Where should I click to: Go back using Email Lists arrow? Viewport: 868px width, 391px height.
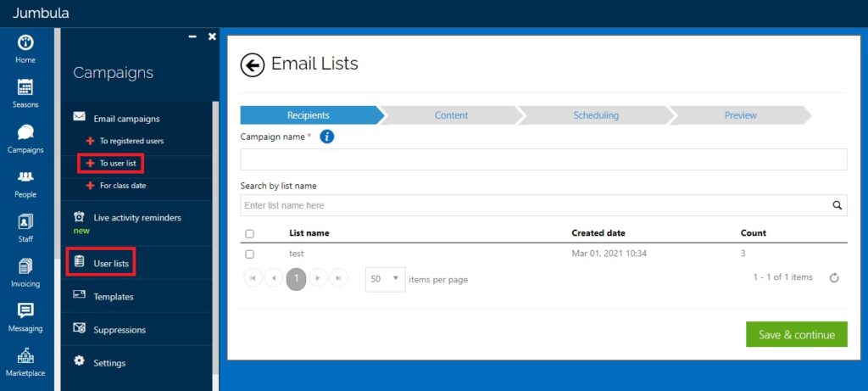click(253, 65)
